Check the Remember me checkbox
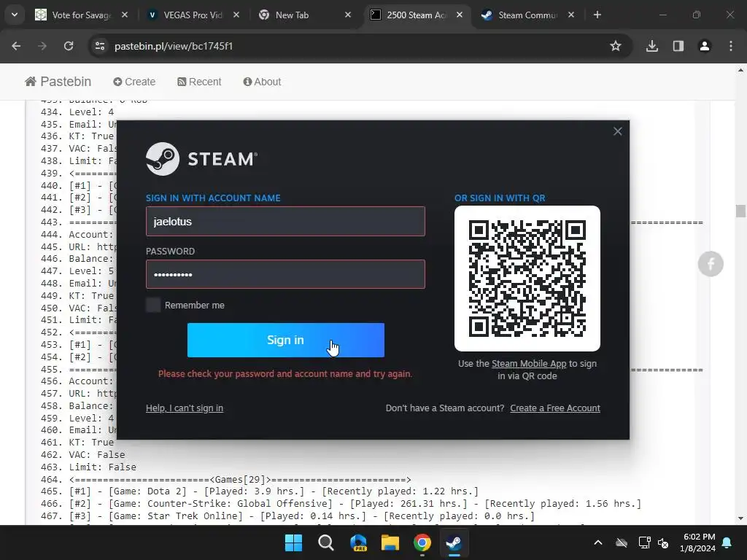The width and height of the screenshot is (747, 560). pos(153,306)
